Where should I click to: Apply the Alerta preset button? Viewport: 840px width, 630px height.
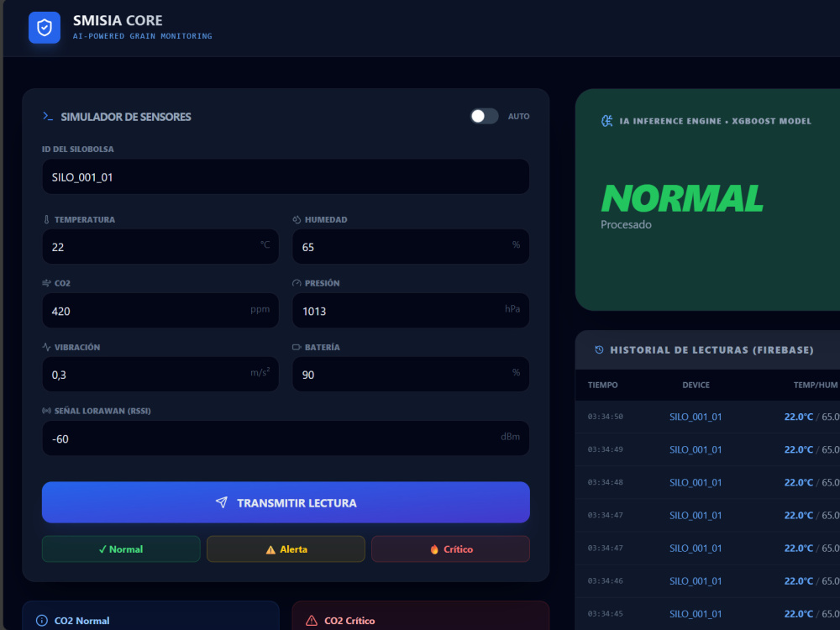pos(286,549)
